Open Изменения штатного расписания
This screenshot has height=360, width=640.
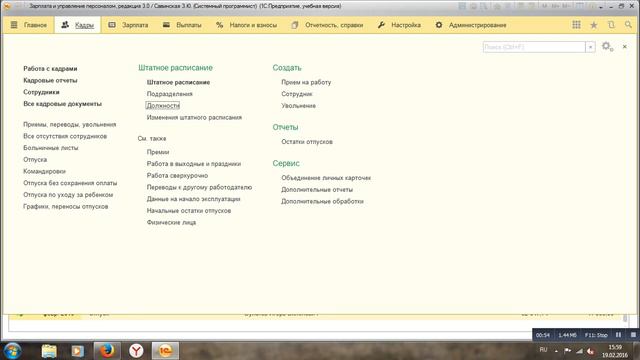194,118
